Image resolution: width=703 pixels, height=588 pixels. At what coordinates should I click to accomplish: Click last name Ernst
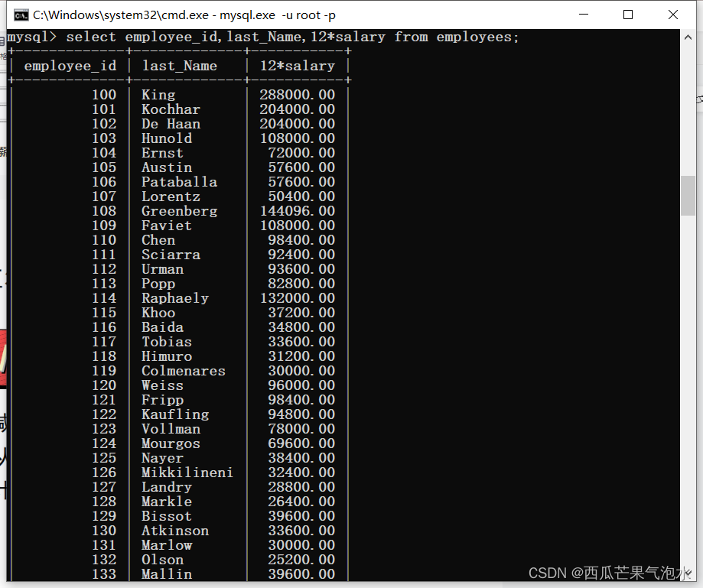pos(162,153)
